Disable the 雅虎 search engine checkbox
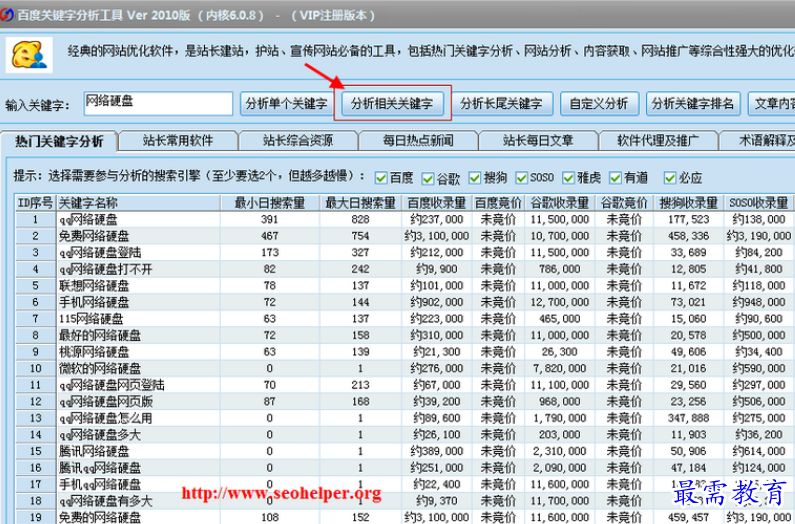795x524 pixels. pos(568,178)
